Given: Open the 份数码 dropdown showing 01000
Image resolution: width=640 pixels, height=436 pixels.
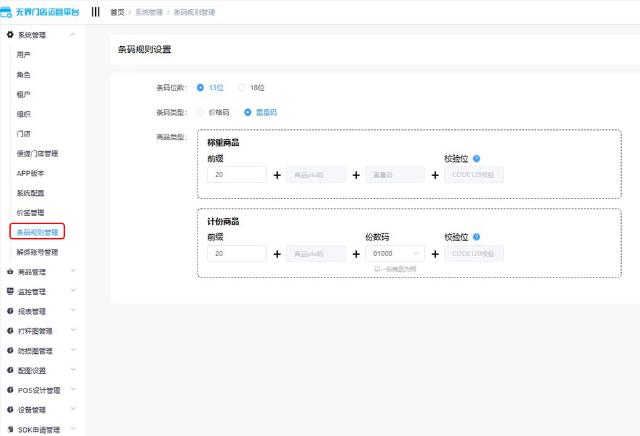Looking at the screenshot, I should coord(395,254).
